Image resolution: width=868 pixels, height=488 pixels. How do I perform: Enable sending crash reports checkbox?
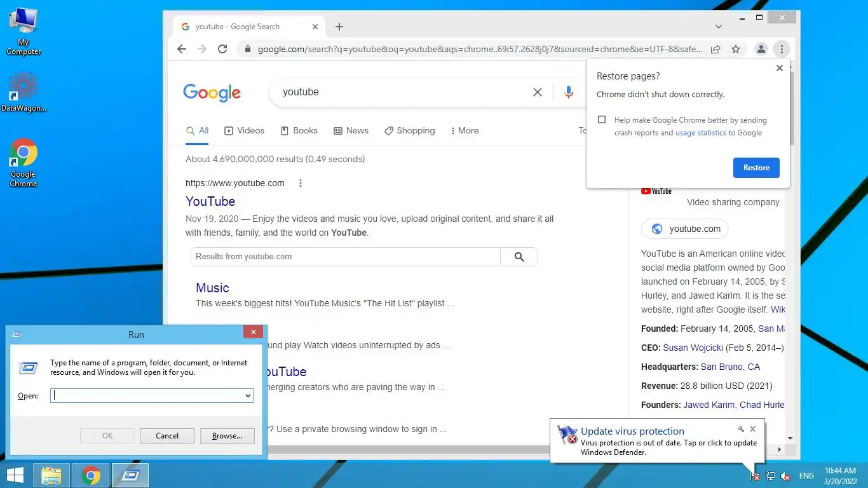point(602,119)
